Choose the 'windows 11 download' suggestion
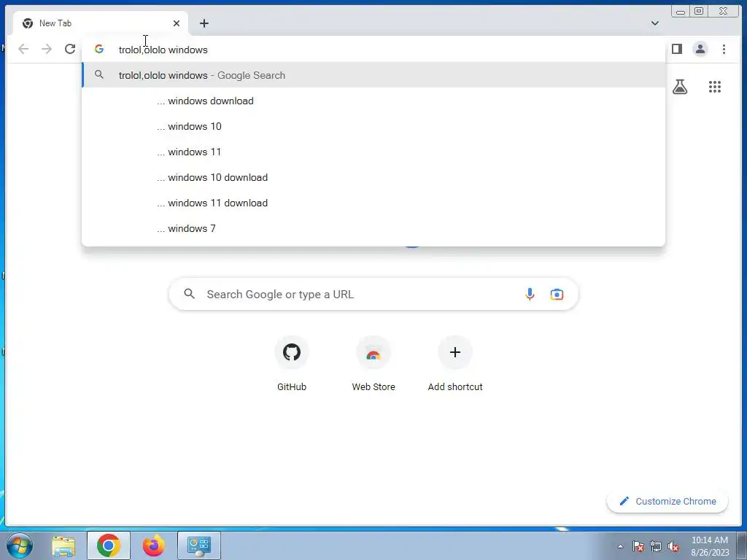Viewport: 747px width, 560px height. point(373,203)
